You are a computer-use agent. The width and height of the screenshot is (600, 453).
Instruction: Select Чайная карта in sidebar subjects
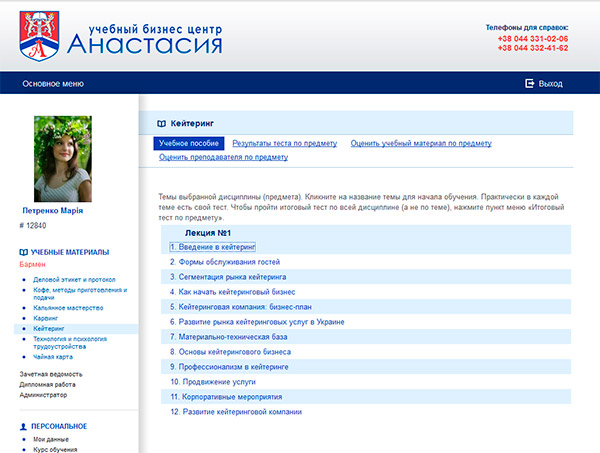coord(54,356)
